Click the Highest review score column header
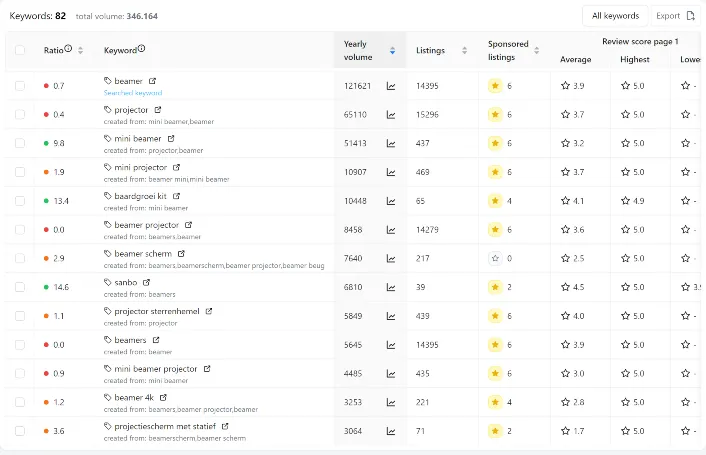Viewport: 706px width, 455px height. [x=634, y=59]
